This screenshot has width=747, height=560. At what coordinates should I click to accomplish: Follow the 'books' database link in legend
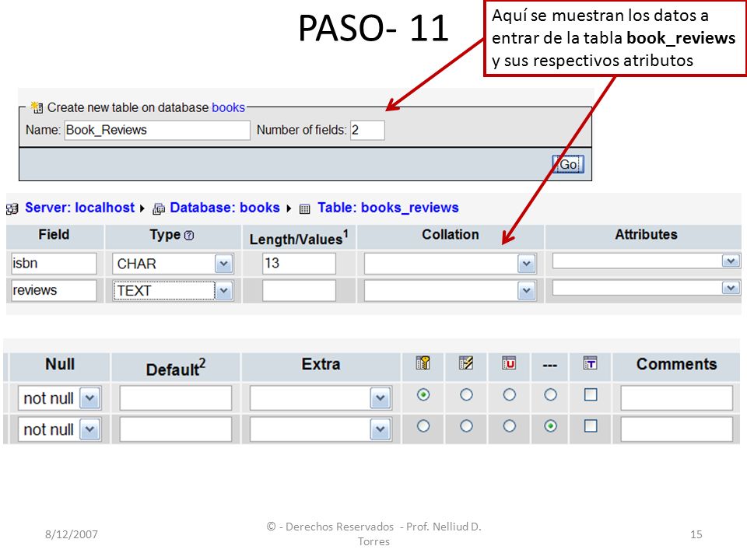pyautogui.click(x=228, y=107)
